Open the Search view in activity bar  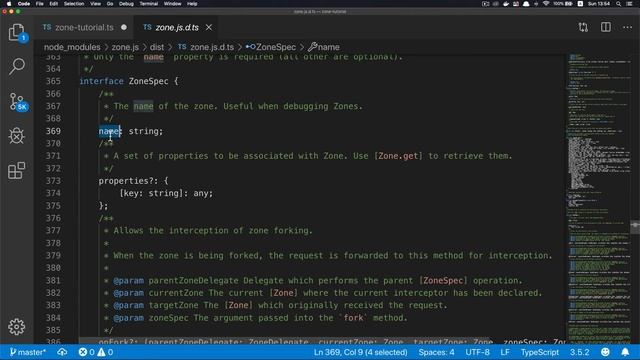tap(16, 66)
